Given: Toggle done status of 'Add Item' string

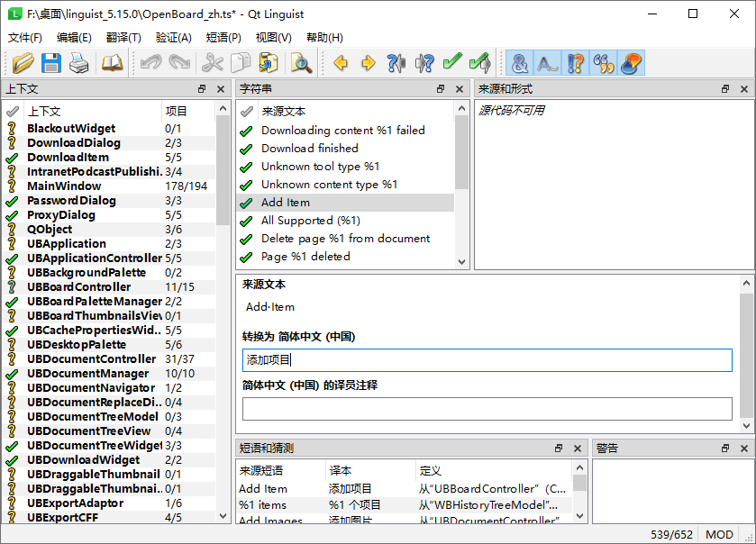Looking at the screenshot, I should (x=246, y=203).
